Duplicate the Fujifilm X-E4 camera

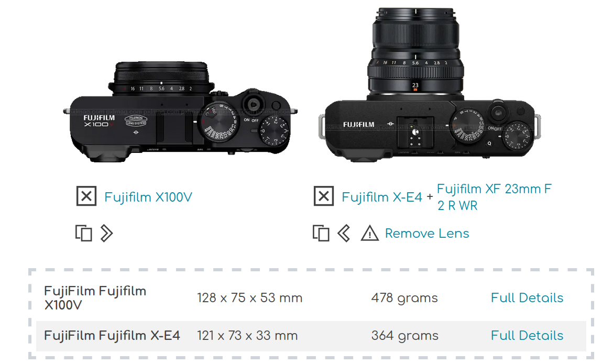point(321,233)
